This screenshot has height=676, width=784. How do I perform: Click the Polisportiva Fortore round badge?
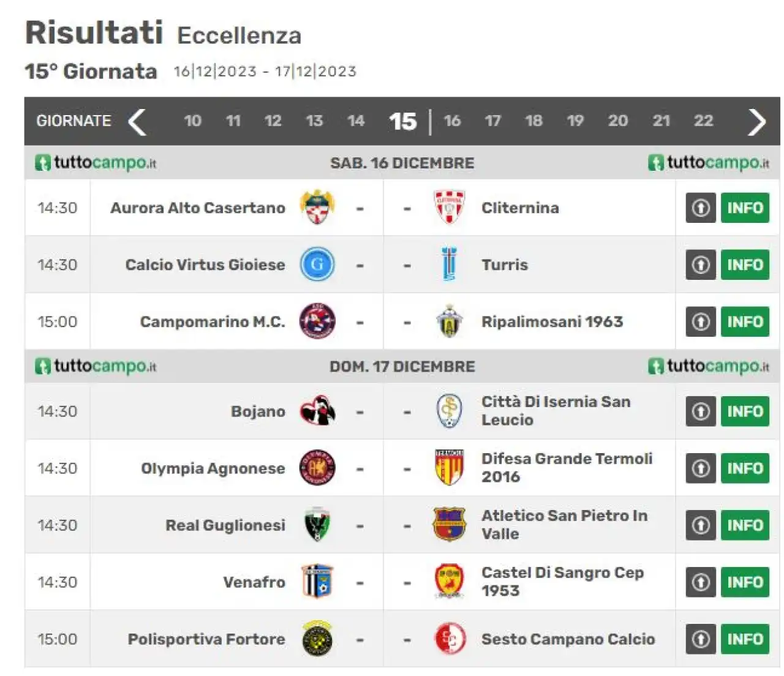point(317,639)
